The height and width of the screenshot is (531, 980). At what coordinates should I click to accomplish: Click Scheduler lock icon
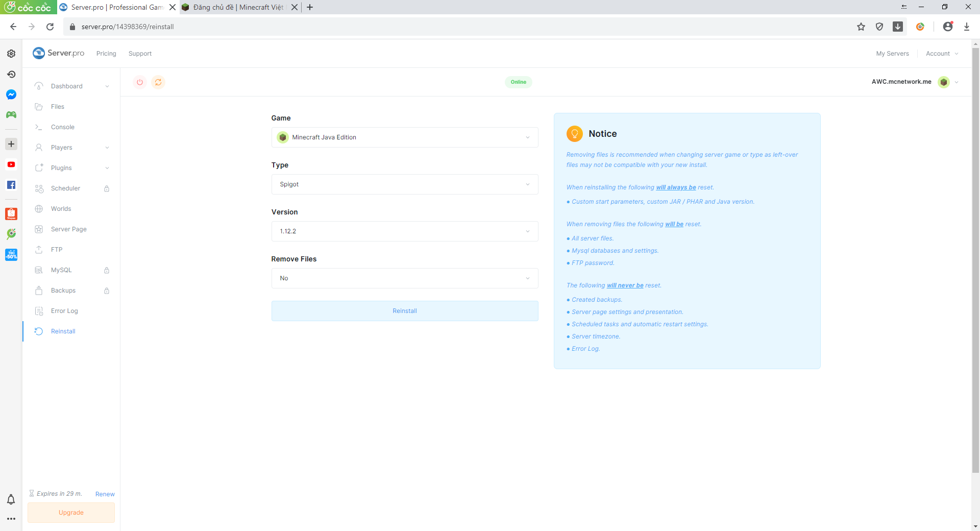pos(107,188)
